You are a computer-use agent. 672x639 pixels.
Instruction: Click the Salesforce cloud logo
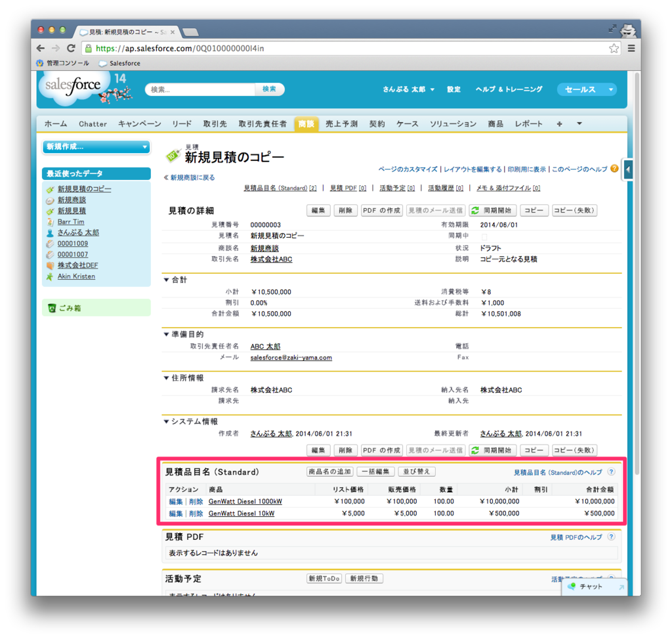click(73, 86)
